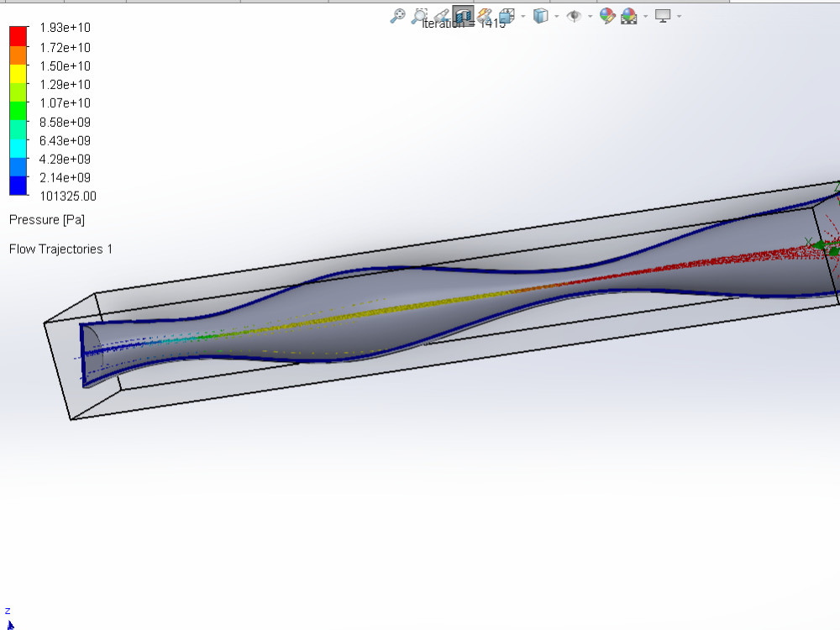The height and width of the screenshot is (630, 840).
Task: Toggle the Hide/Show Items eye icon
Action: [x=574, y=15]
